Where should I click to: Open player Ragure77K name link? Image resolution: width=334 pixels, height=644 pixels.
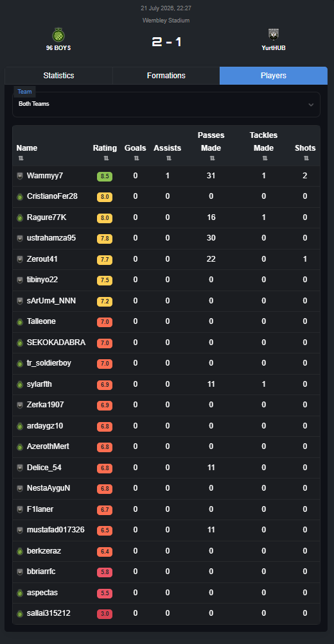point(46,217)
